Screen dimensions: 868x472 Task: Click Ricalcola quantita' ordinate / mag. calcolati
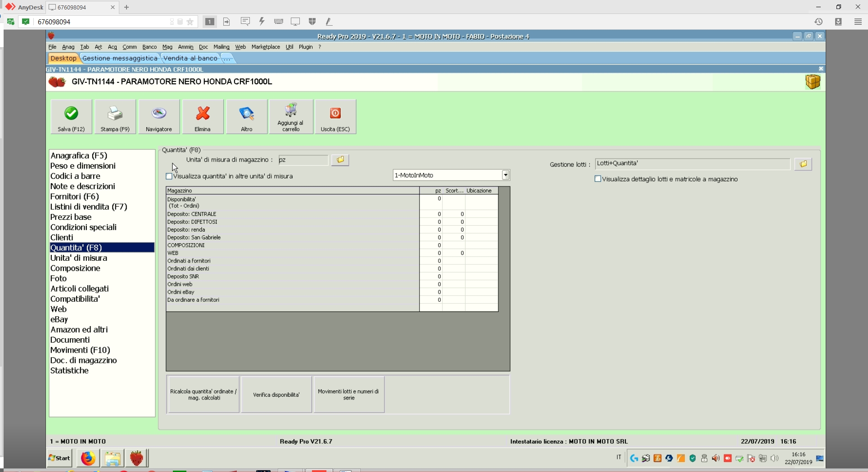pos(203,395)
